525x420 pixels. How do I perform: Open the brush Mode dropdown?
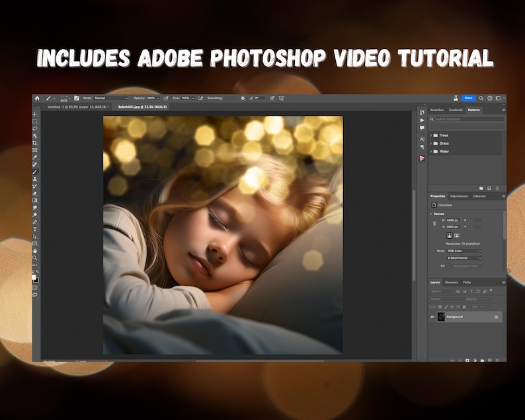pyautogui.click(x=111, y=98)
